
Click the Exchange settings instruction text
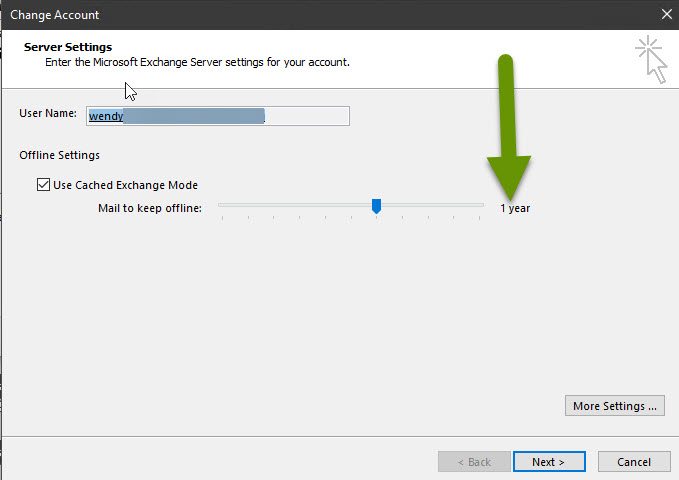[197, 62]
